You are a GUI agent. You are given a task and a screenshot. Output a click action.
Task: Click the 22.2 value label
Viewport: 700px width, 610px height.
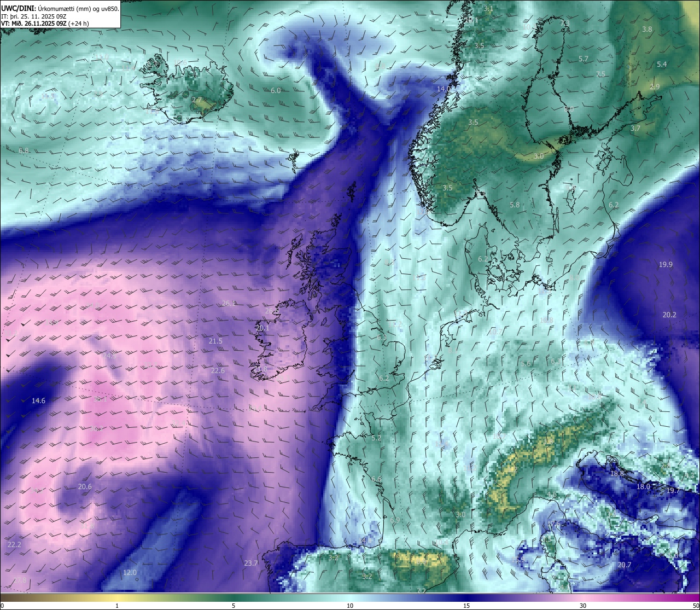coord(14,545)
